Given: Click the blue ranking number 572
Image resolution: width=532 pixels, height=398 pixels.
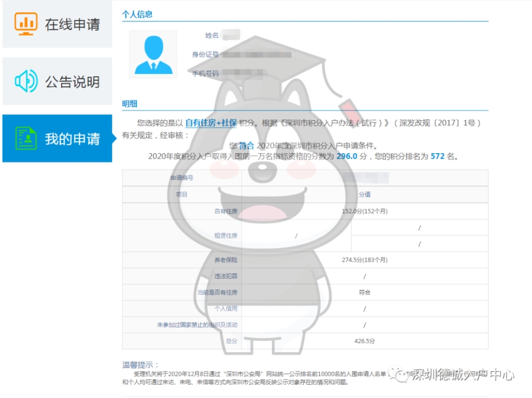Looking at the screenshot, I should pos(437,156).
